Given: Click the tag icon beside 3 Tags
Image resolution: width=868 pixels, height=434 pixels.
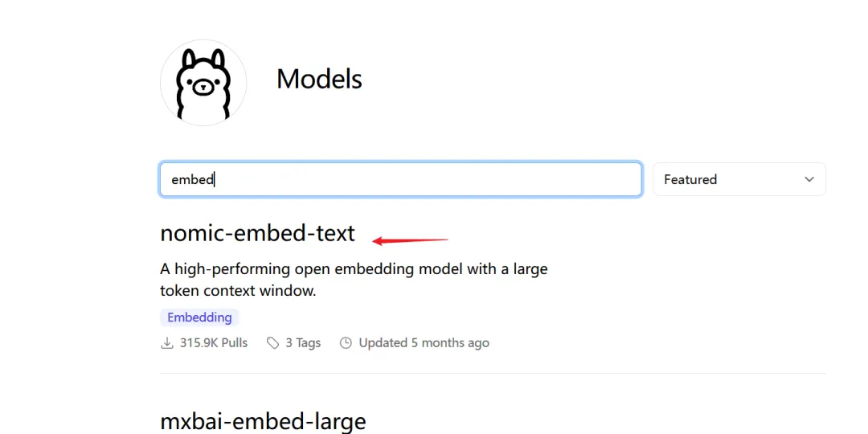Looking at the screenshot, I should click(273, 343).
